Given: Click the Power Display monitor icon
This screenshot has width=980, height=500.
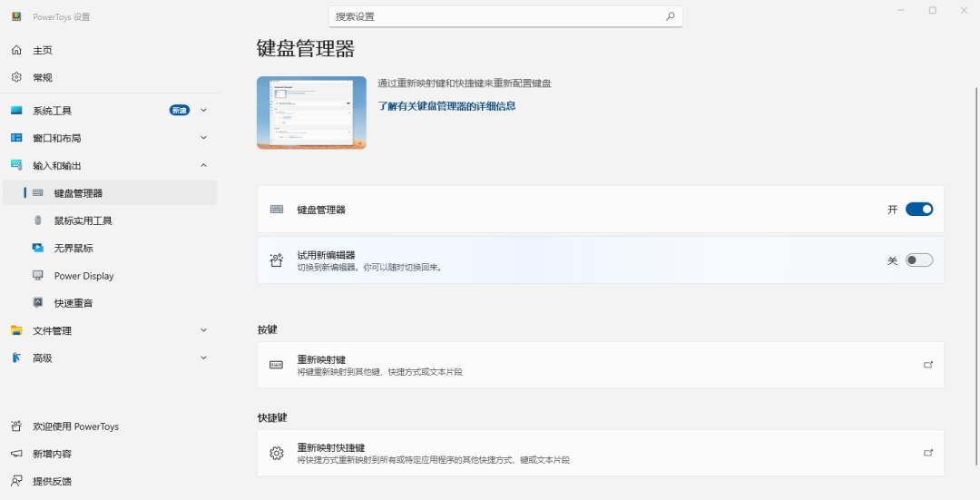Looking at the screenshot, I should (x=38, y=276).
